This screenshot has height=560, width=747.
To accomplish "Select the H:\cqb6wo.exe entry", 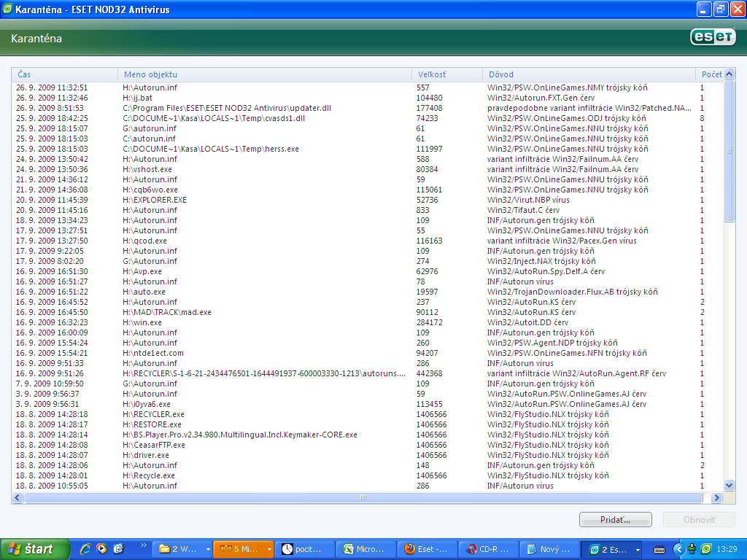I will click(x=368, y=190).
